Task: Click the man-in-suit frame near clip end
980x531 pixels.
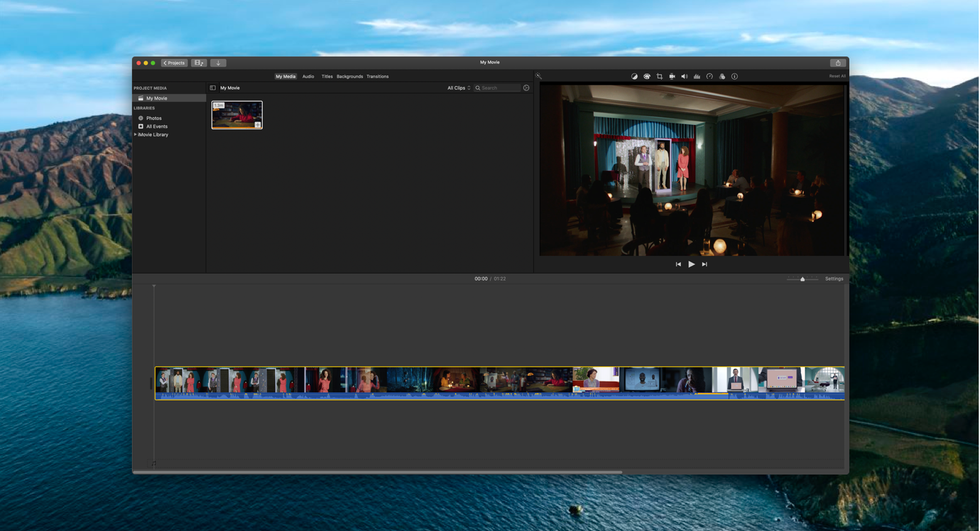Action: [x=736, y=380]
